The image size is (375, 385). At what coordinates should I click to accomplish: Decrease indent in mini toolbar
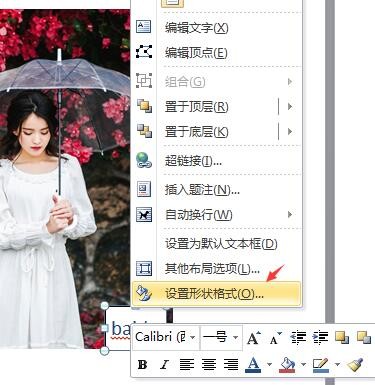pyautogui.click(x=298, y=338)
